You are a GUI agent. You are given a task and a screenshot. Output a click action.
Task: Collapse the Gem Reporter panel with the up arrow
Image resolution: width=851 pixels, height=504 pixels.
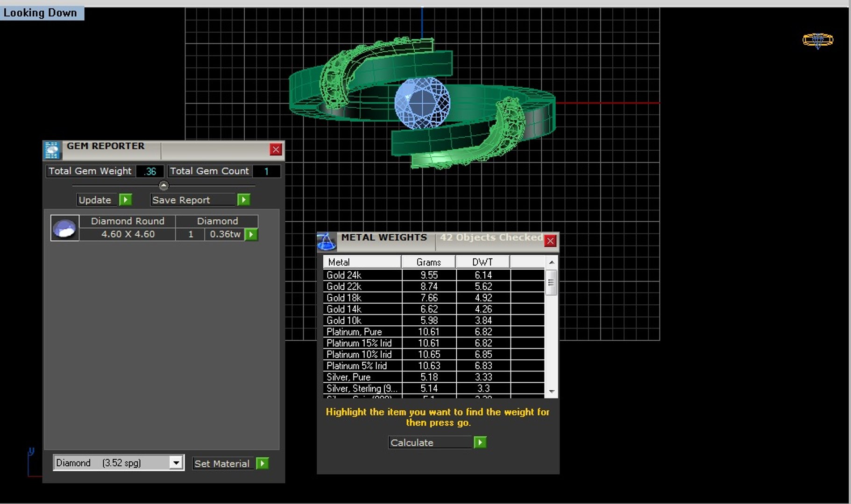(163, 185)
